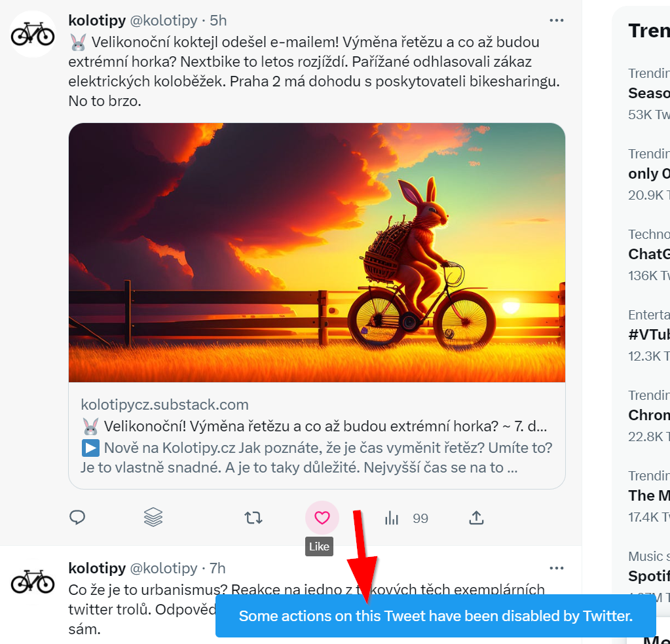Select the #VTub trending topic under Entertainment
Viewport: 670px width, 644px height.
(649, 334)
